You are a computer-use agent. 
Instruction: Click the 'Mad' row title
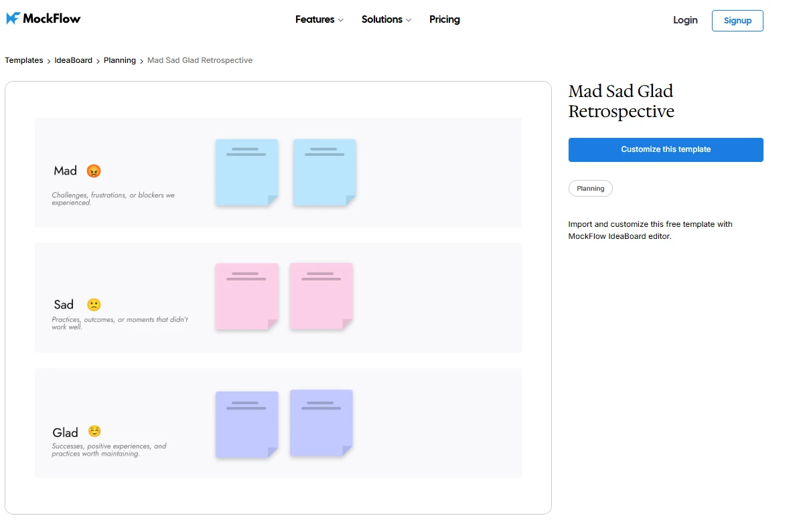click(65, 171)
